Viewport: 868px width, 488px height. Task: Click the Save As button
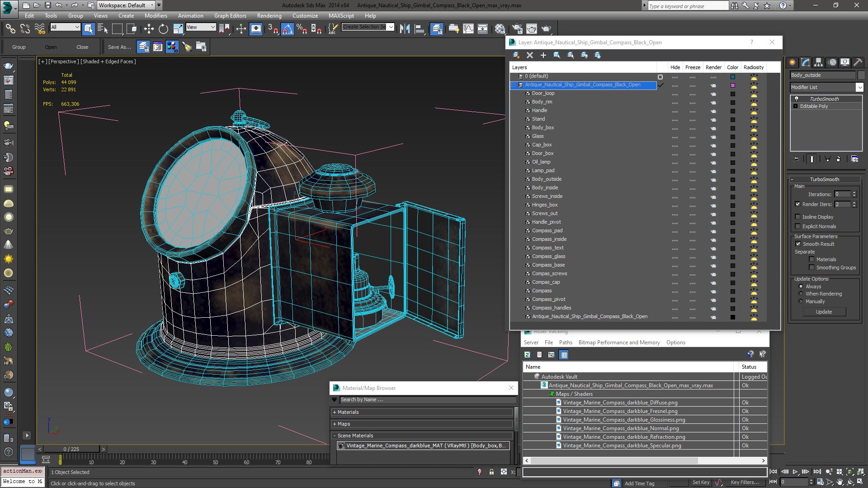(119, 47)
